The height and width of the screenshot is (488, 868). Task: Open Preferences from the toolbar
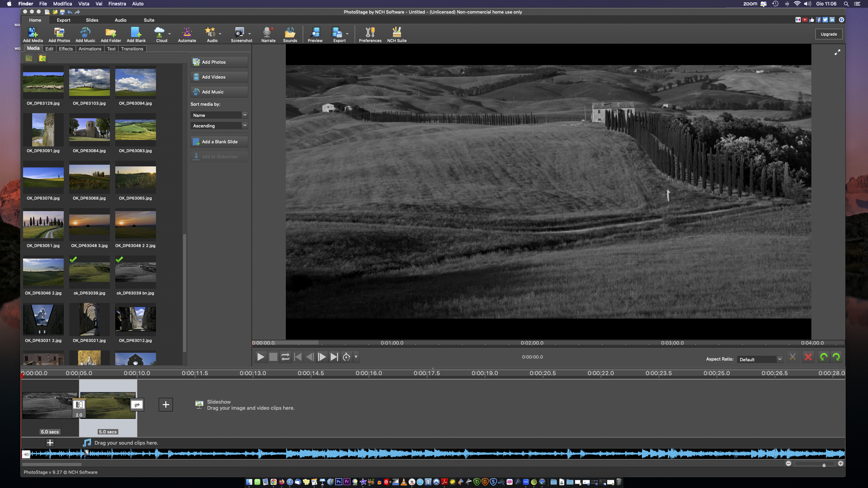coord(370,34)
